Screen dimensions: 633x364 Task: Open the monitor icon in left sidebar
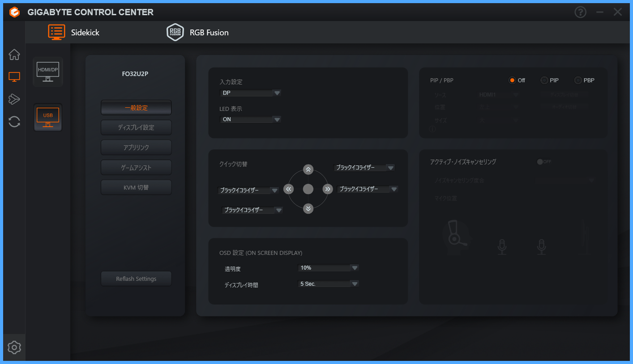(x=14, y=77)
